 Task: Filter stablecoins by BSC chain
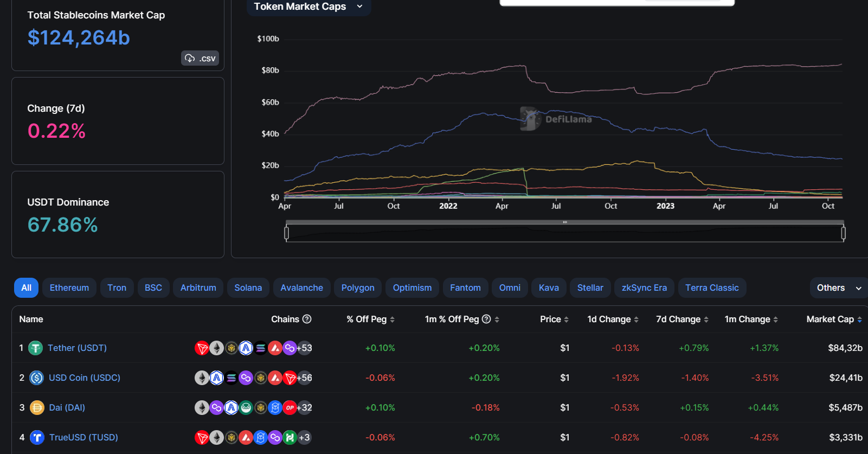click(153, 288)
